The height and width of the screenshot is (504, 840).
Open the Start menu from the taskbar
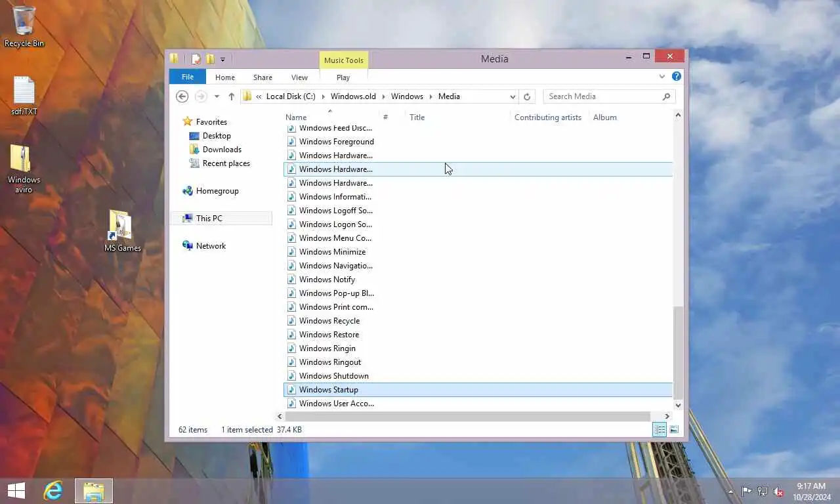[16, 490]
